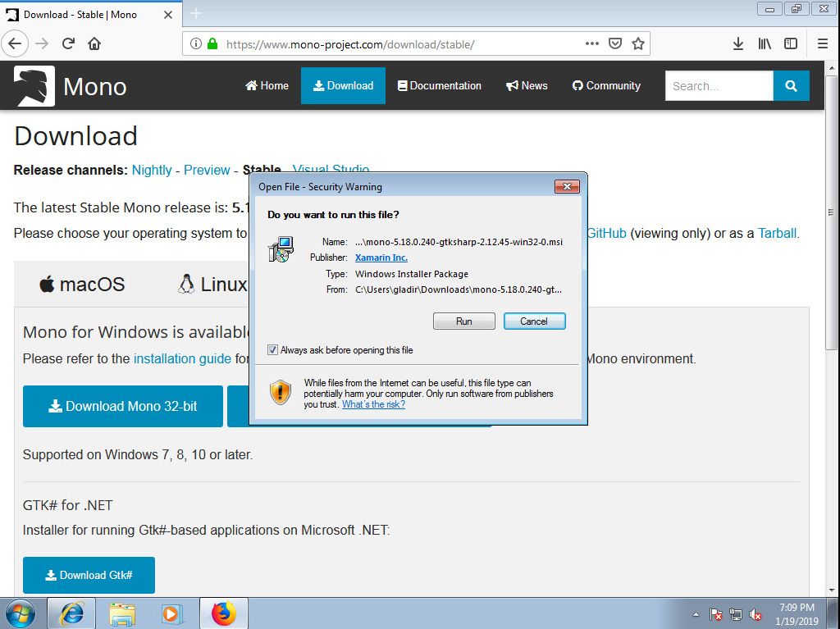Save page to Pocket
840x629 pixels.
point(615,44)
